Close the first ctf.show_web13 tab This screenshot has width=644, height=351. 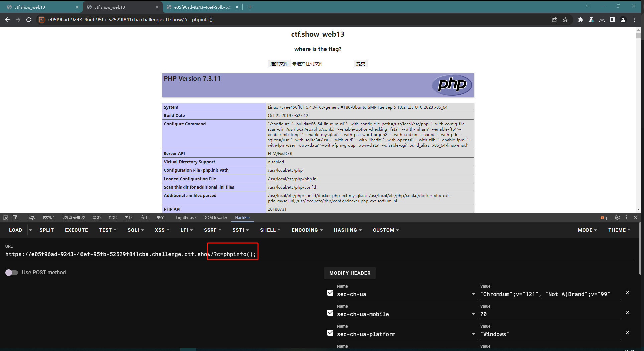coord(77,7)
